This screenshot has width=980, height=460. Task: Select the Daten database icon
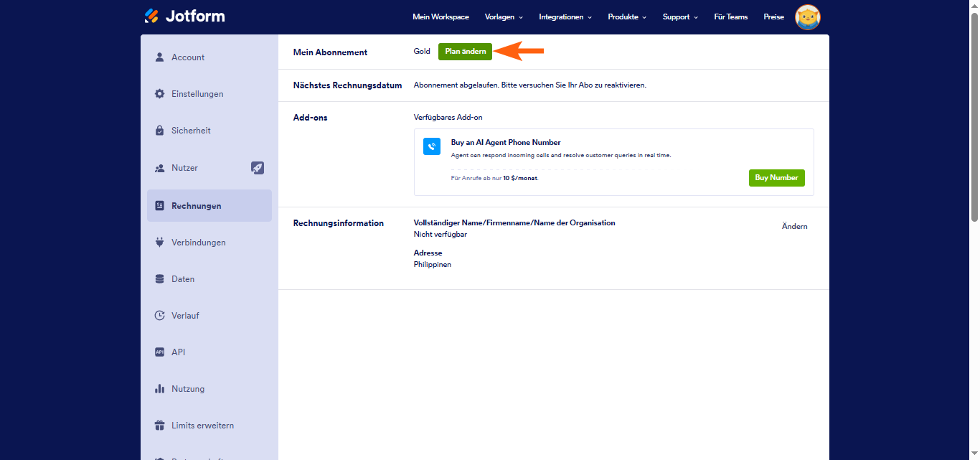coord(160,279)
